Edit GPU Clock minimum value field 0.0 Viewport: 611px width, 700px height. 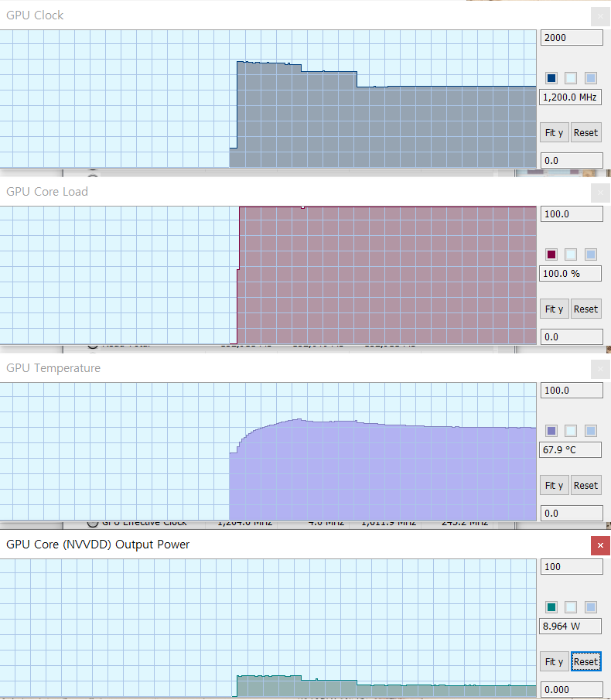coord(572,160)
